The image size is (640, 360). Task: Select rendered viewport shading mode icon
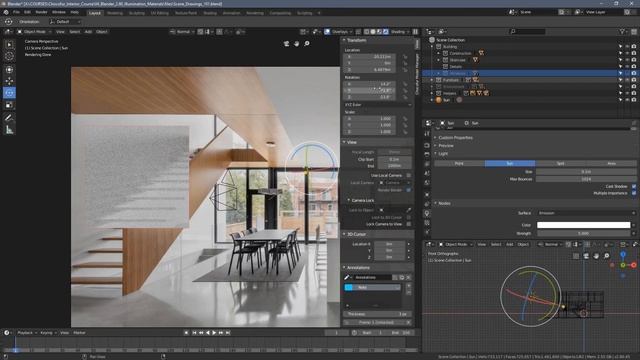386,32
